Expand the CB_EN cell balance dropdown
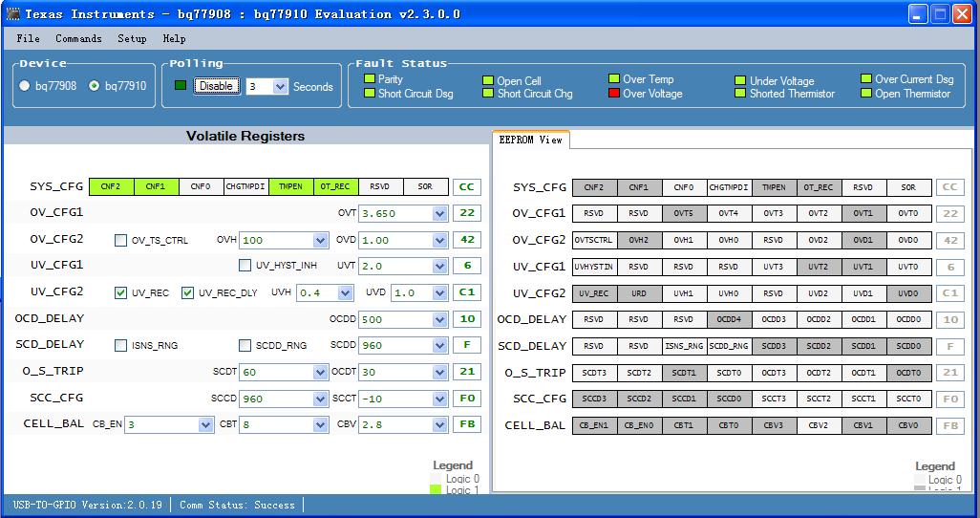The image size is (980, 518). [x=205, y=424]
